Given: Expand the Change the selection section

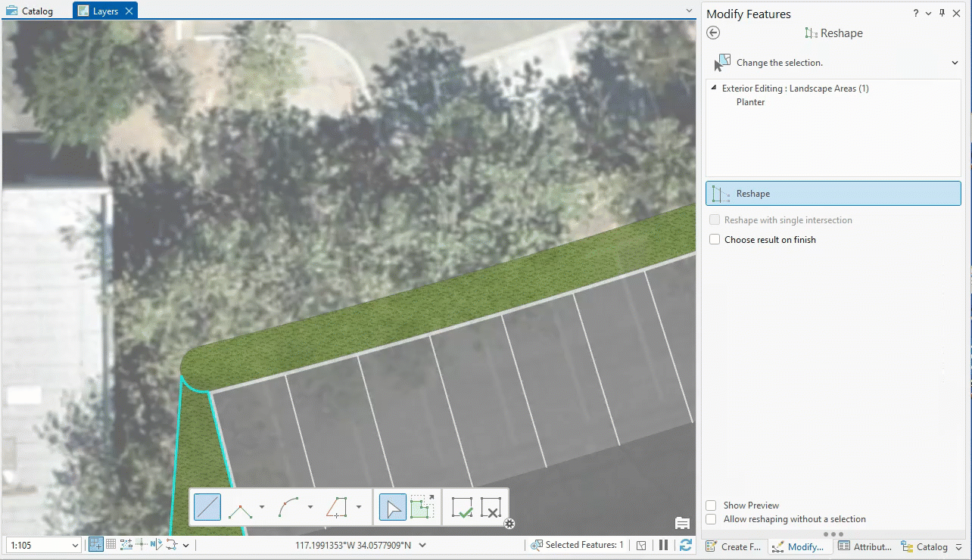Looking at the screenshot, I should [x=955, y=63].
